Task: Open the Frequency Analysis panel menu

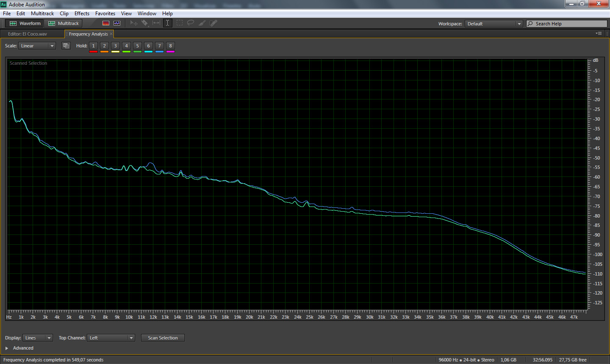Action: (x=599, y=33)
